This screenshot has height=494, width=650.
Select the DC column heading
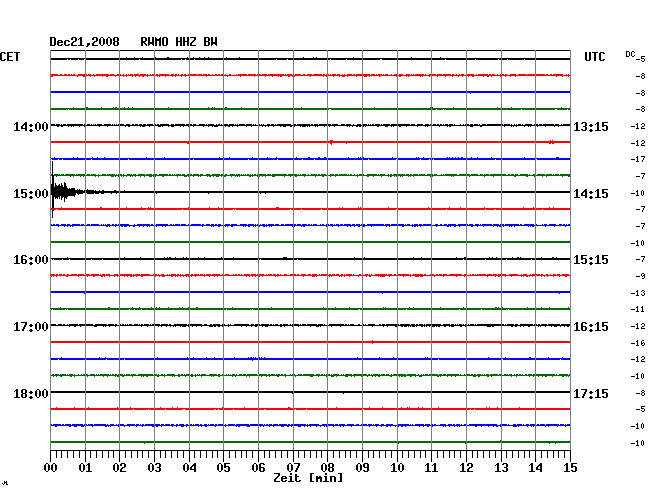[x=630, y=54]
